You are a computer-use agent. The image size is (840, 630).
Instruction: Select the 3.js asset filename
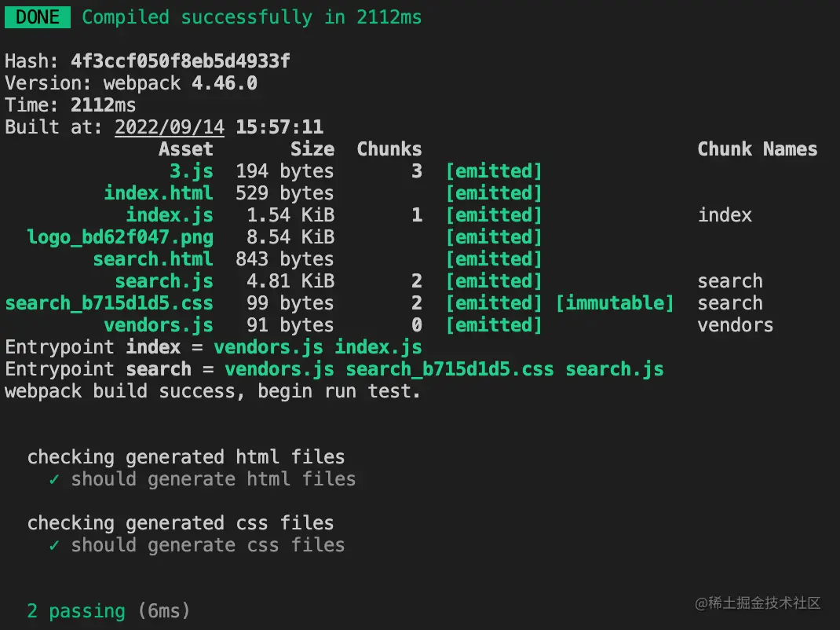(191, 171)
